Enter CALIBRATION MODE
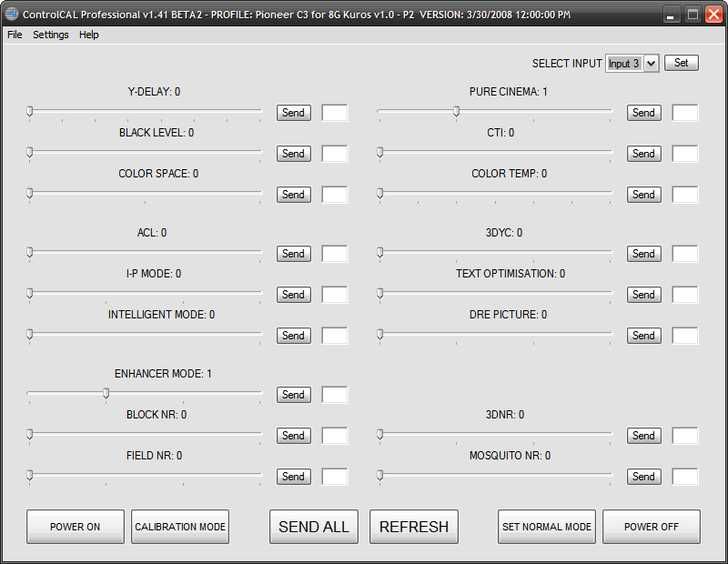 click(180, 527)
